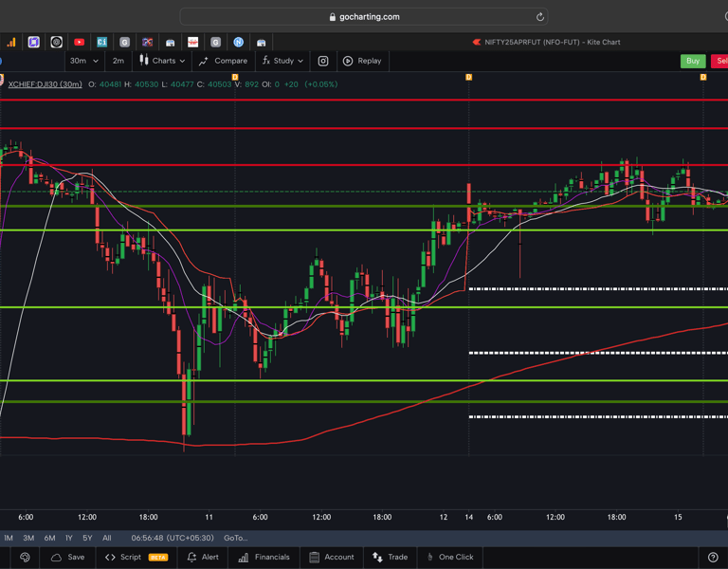Create an Alert from bottom toolbar
This screenshot has height=569, width=728.
coord(203,557)
